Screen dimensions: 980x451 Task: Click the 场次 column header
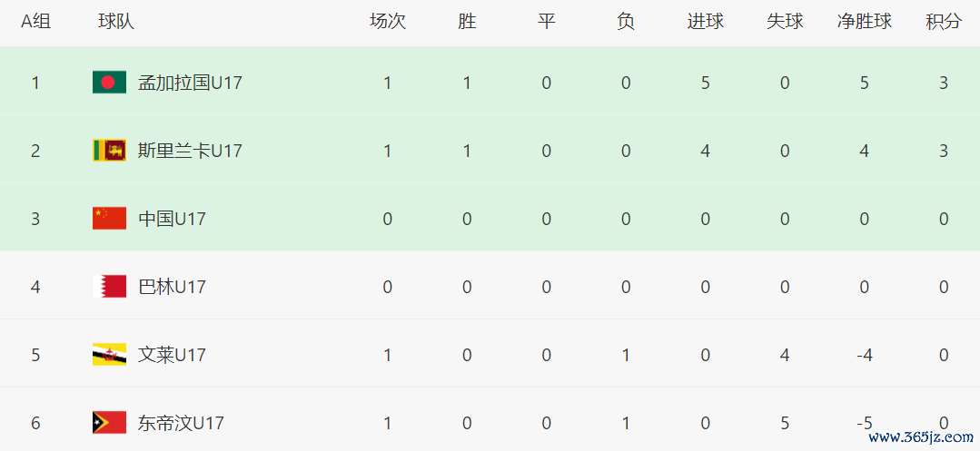[x=388, y=22]
